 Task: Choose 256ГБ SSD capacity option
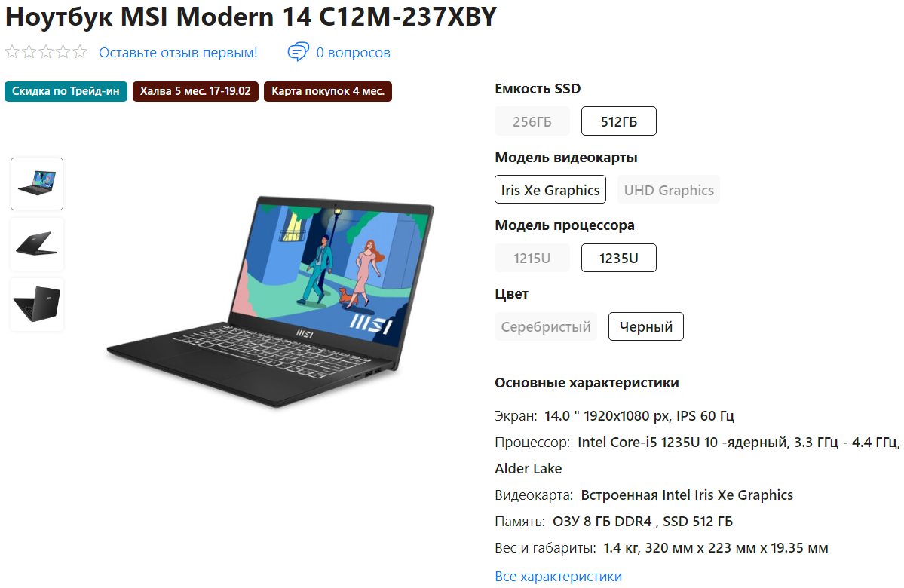coord(532,121)
